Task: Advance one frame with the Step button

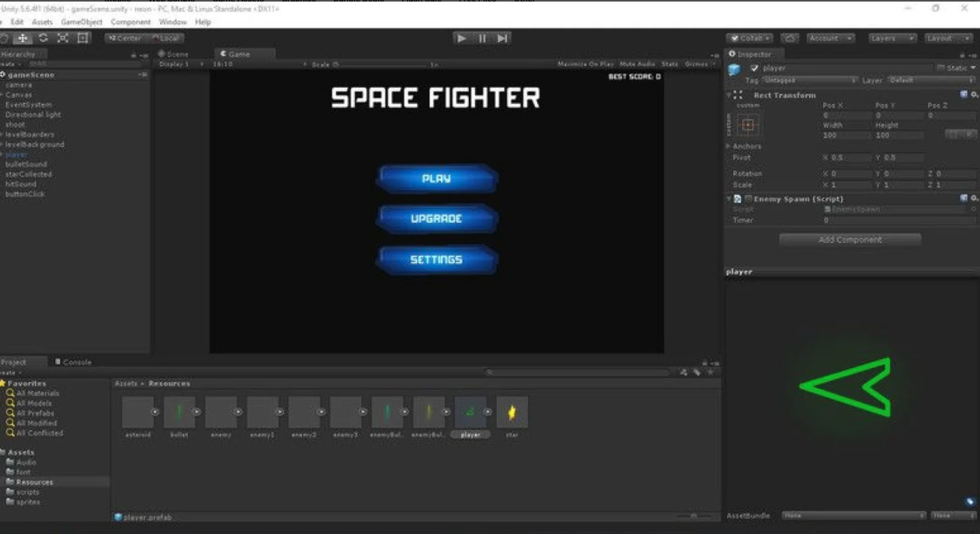Action: pos(502,38)
